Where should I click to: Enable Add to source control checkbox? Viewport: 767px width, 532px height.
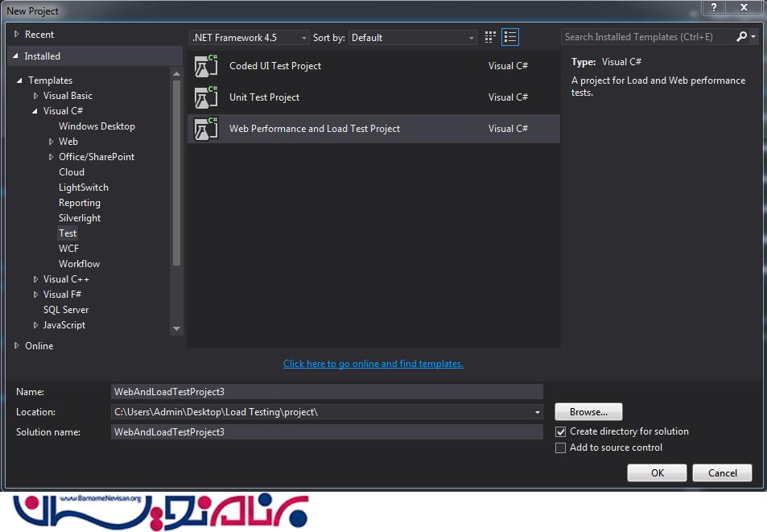[x=561, y=448]
